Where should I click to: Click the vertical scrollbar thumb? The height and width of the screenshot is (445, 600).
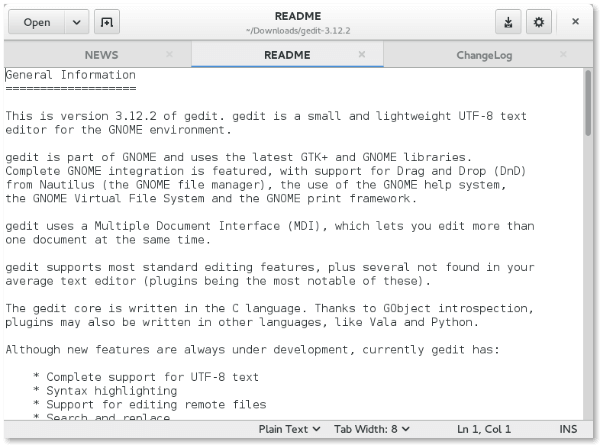point(588,103)
